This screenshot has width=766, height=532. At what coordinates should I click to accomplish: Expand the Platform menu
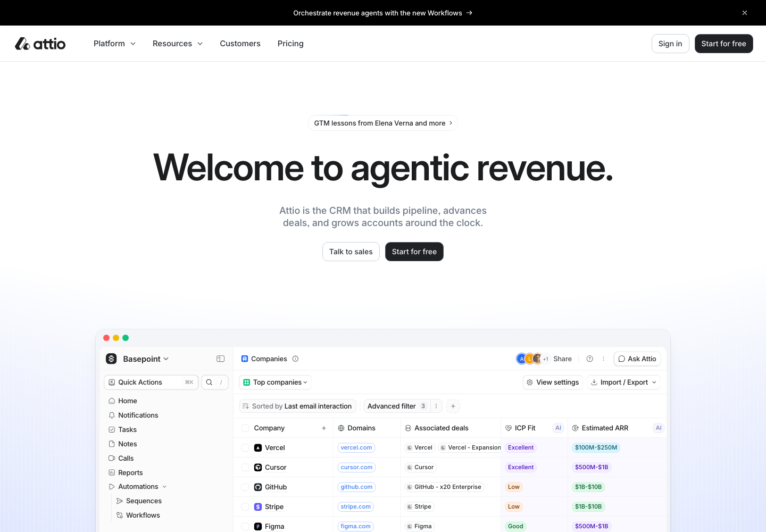tap(114, 44)
